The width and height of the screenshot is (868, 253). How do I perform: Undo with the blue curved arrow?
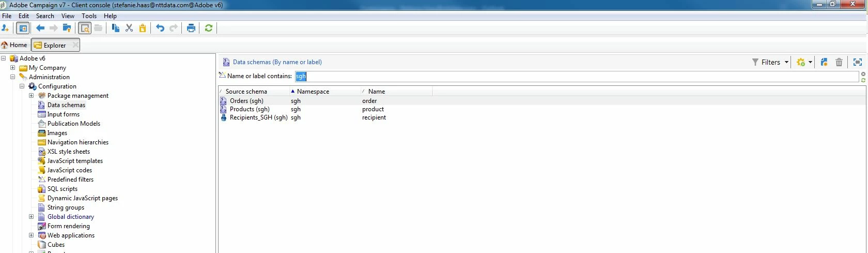tap(160, 28)
